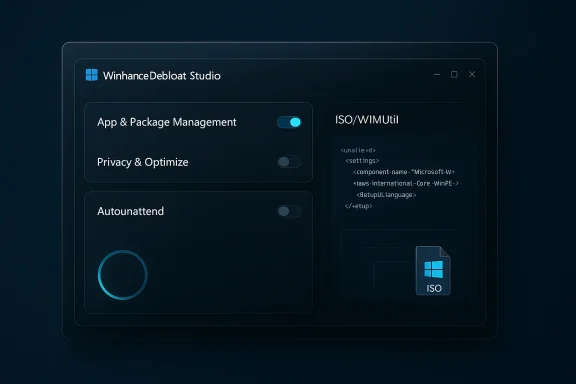Minimize the WinhanceDebloat Studio window
Screen dimensions: 576x384
tap(437, 75)
